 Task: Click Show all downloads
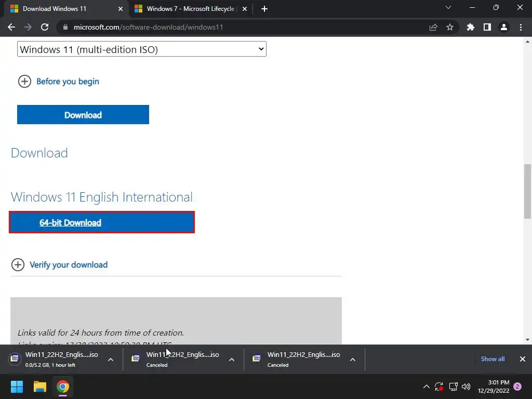pyautogui.click(x=493, y=359)
